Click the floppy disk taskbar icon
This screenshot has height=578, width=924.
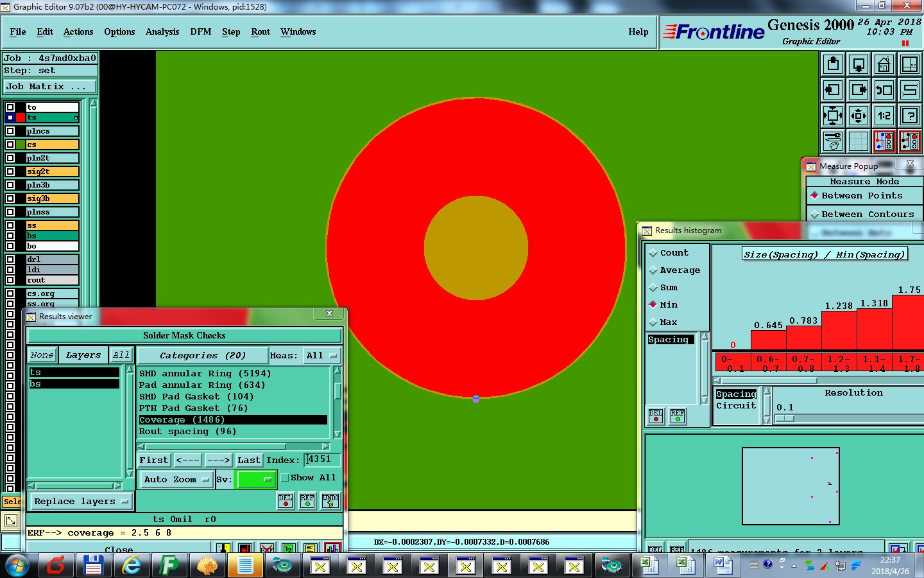pos(94,566)
